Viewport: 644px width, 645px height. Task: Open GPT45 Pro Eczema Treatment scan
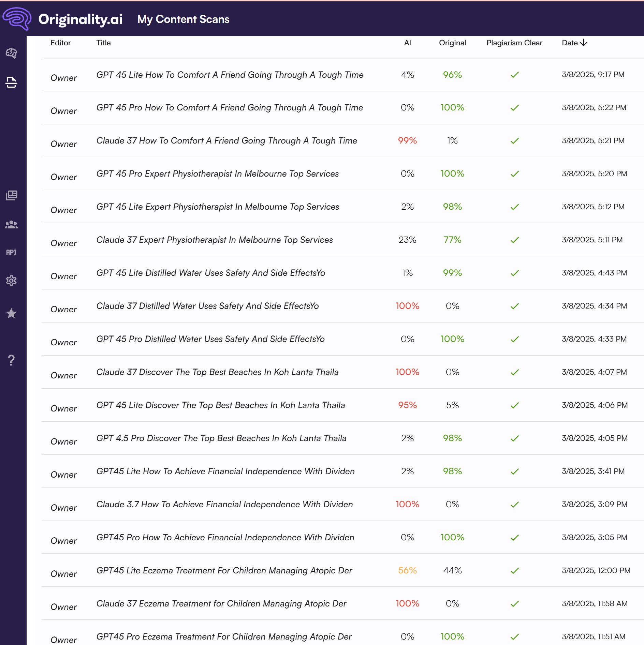click(224, 636)
